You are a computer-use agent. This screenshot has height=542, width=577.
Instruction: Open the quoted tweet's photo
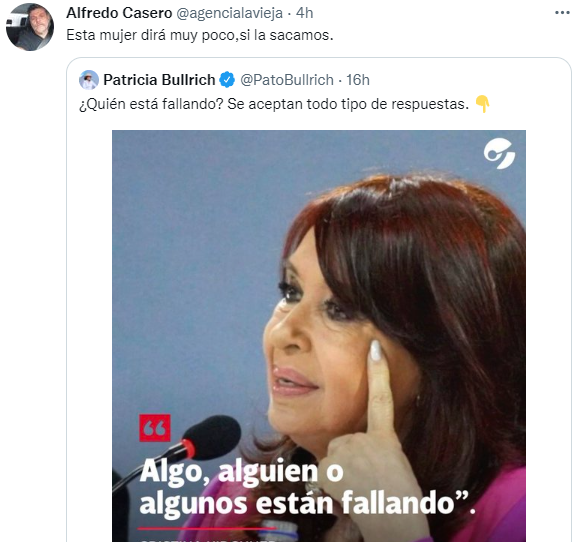pyautogui.click(x=319, y=336)
